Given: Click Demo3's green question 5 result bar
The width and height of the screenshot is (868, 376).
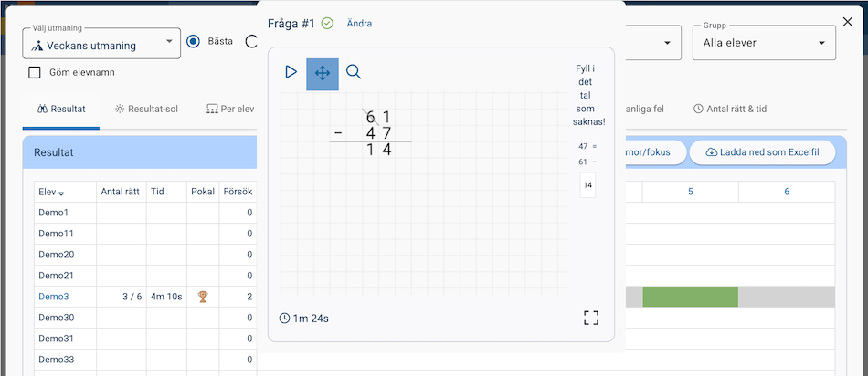Looking at the screenshot, I should pos(691,297).
